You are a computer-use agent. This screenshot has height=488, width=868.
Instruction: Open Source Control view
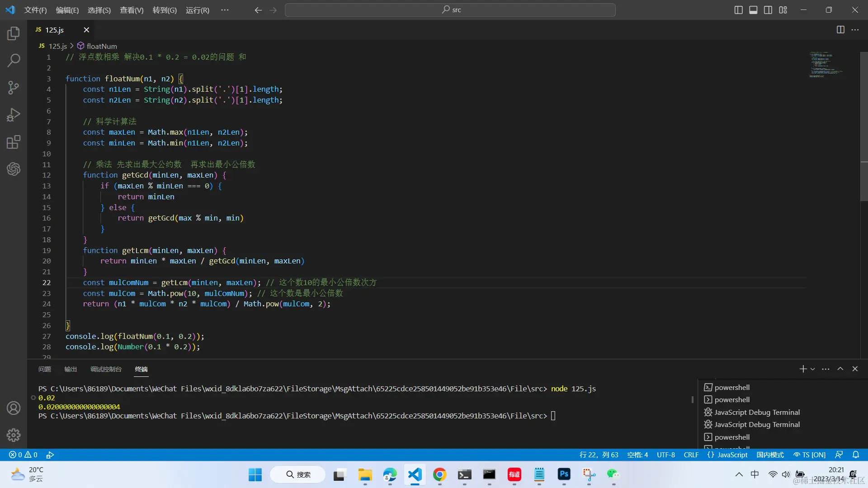click(14, 88)
